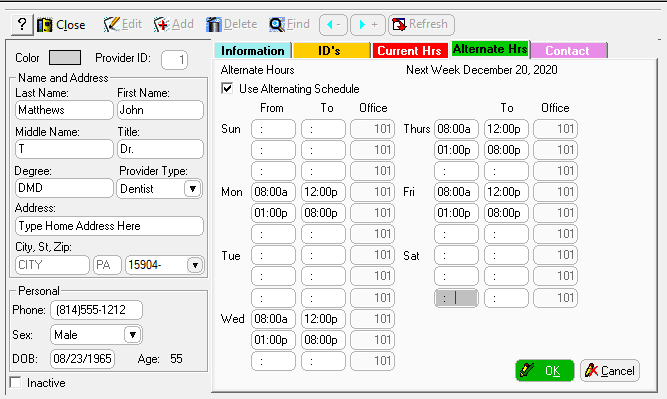Click Wednesday's 08:00p To field

pos(323,340)
